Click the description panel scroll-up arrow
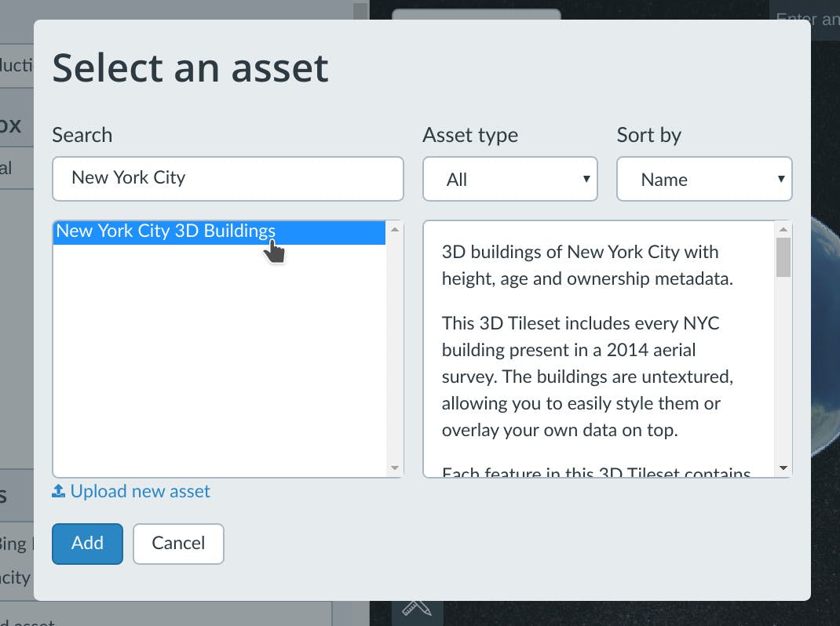840x626 pixels. (x=783, y=230)
